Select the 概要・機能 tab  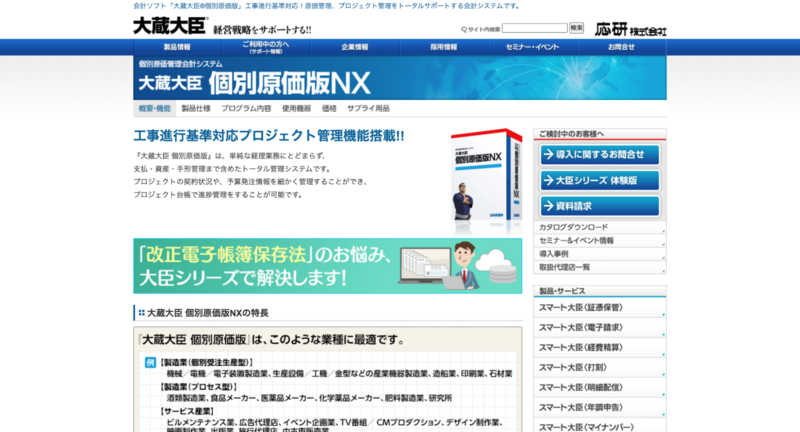click(x=155, y=108)
